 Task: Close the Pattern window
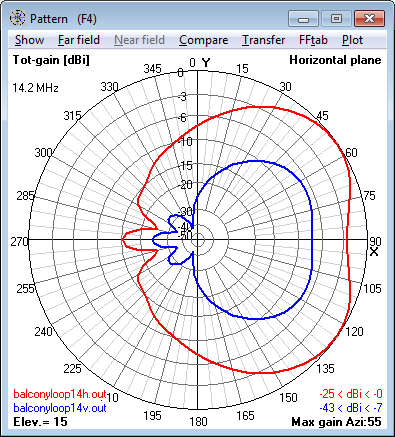[369, 18]
